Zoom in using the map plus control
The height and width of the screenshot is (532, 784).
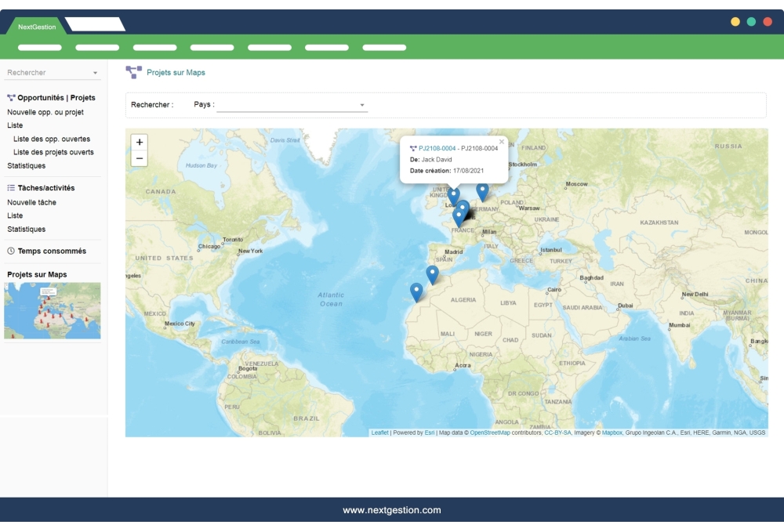pos(139,143)
